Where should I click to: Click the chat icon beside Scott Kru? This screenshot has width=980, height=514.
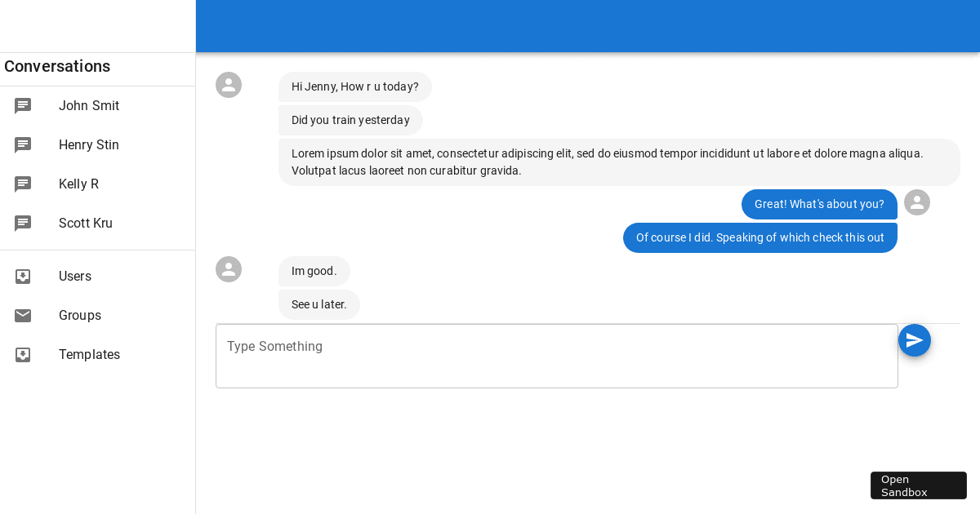click(23, 223)
